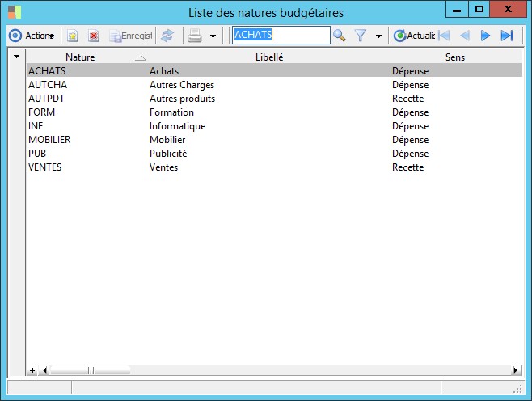Open the grid options dropdown triangle
Image resolution: width=532 pixels, height=401 pixels.
16,57
